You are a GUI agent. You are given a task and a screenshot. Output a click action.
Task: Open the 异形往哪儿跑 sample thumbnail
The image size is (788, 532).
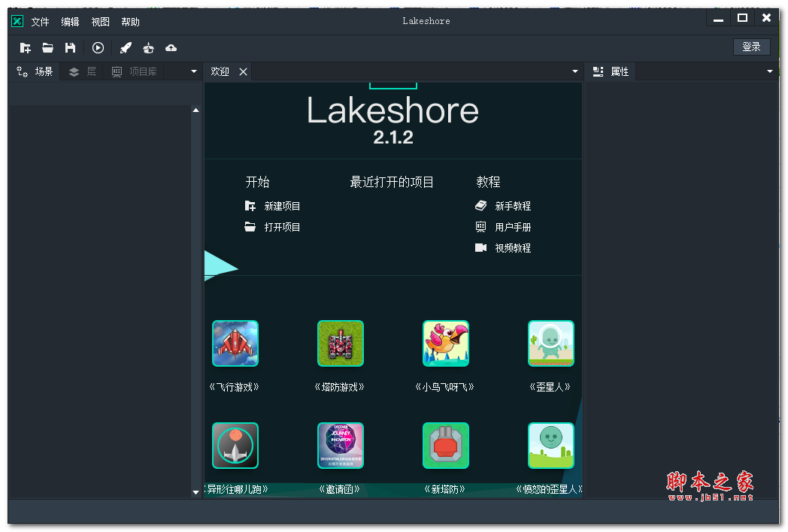click(x=235, y=446)
